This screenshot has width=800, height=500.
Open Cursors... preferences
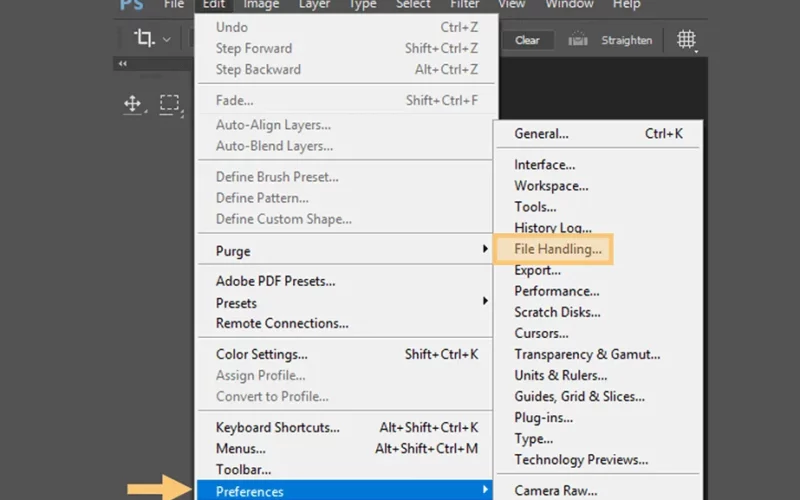pos(598,333)
